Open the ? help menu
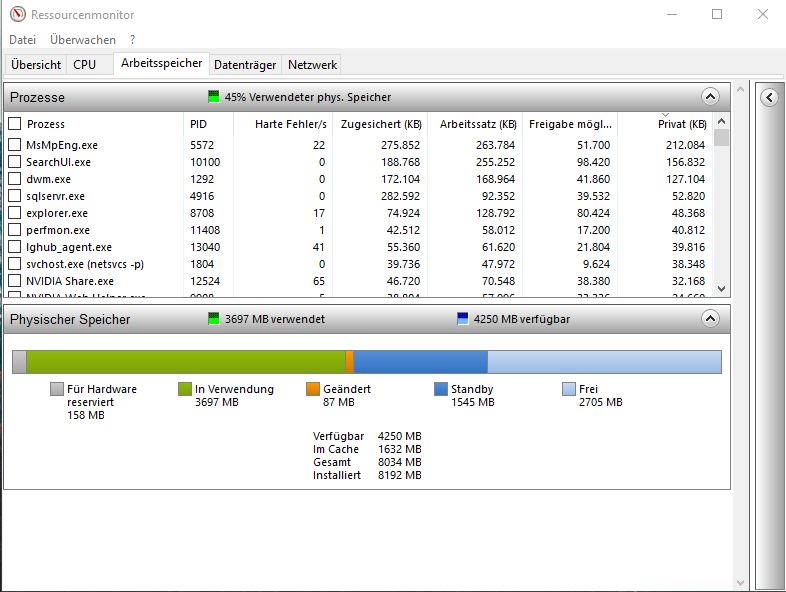The height and width of the screenshot is (592, 786). click(x=132, y=40)
